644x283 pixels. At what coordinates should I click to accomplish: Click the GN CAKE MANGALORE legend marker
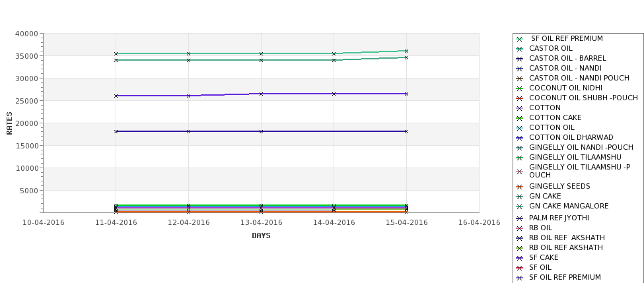tap(520, 206)
